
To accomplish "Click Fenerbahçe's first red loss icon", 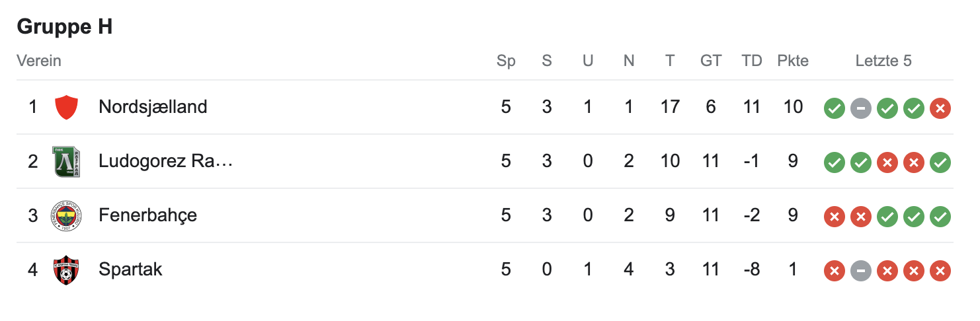I will [x=834, y=216].
